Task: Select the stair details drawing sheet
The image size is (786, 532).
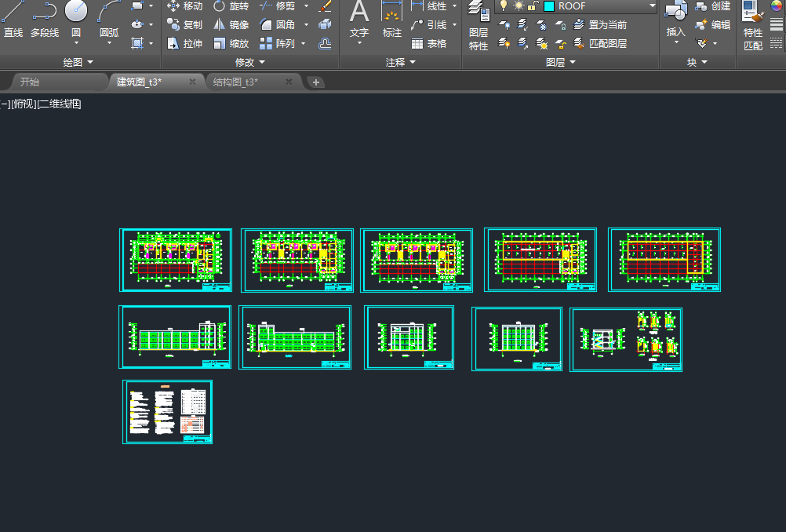Action: click(x=626, y=340)
